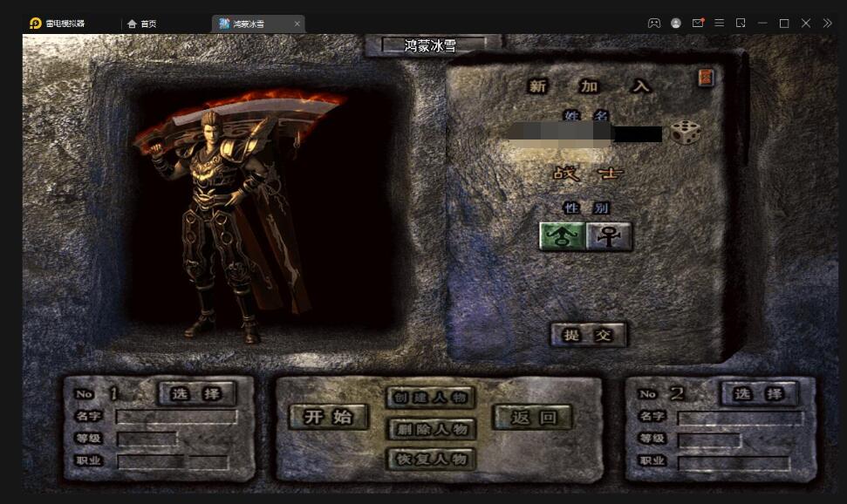847x504 pixels.
Task: Switch to the 首页 home tab
Action: (142, 24)
